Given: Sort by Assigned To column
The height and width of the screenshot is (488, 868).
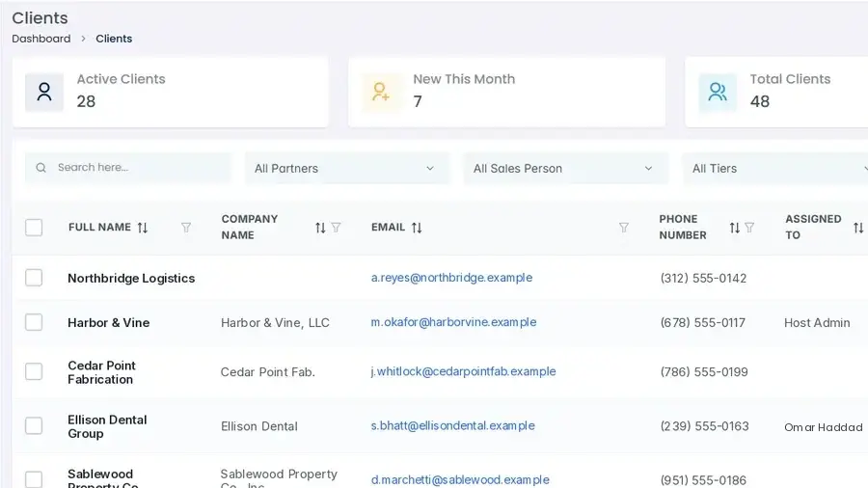Looking at the screenshot, I should point(858,228).
